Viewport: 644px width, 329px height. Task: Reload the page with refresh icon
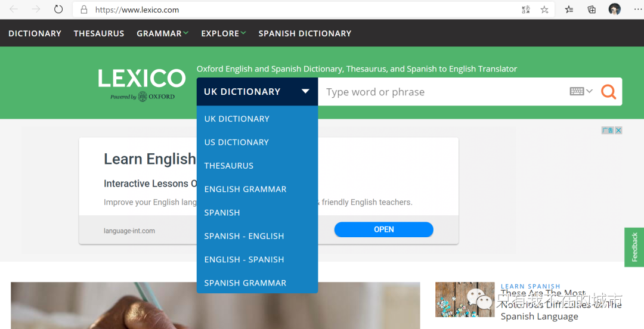pos(58,10)
